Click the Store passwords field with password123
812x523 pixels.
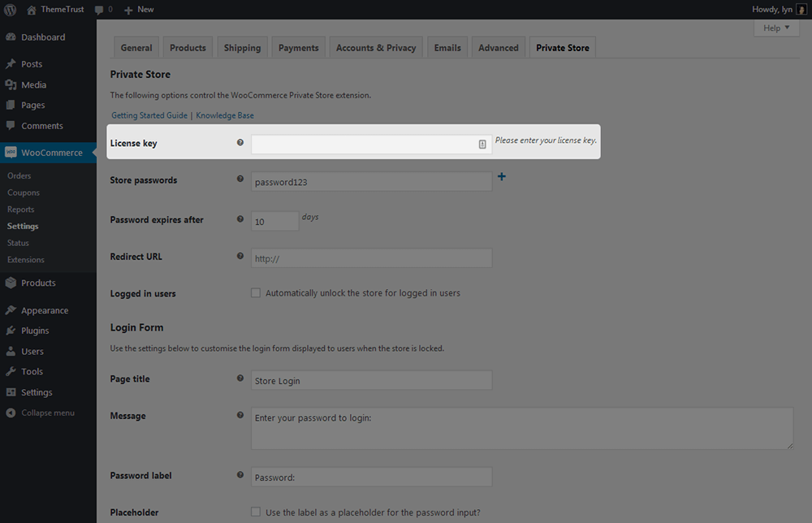(x=371, y=182)
